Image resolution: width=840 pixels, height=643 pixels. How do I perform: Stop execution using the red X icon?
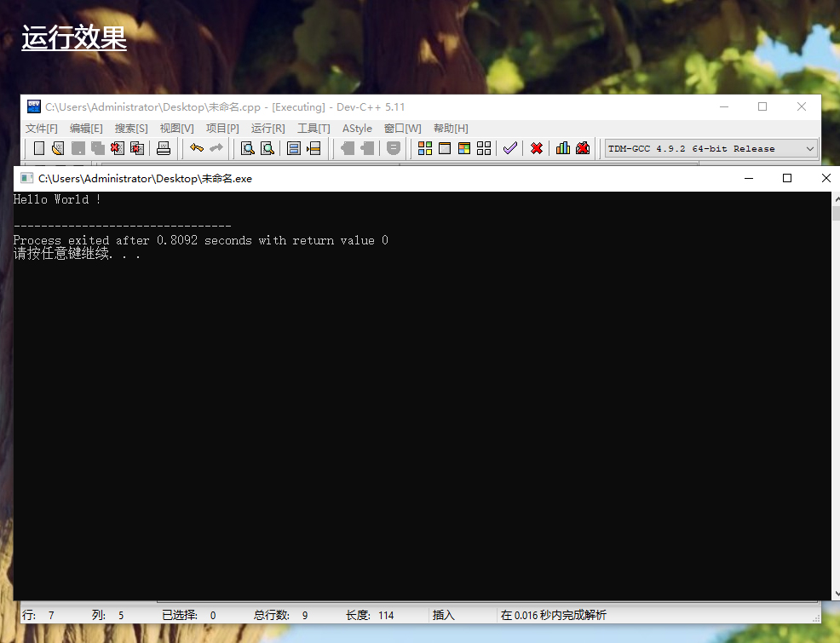point(536,148)
